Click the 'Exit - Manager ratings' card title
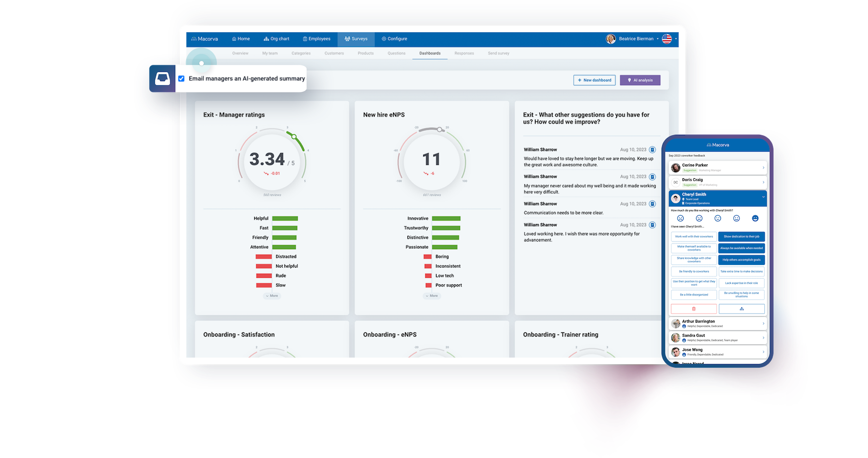The image size is (868, 458). (234, 115)
